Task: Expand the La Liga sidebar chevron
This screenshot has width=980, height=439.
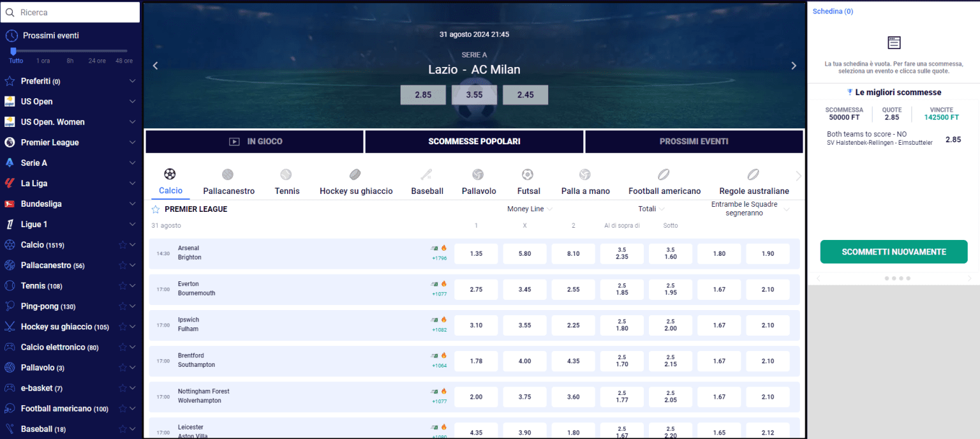Action: 133,183
